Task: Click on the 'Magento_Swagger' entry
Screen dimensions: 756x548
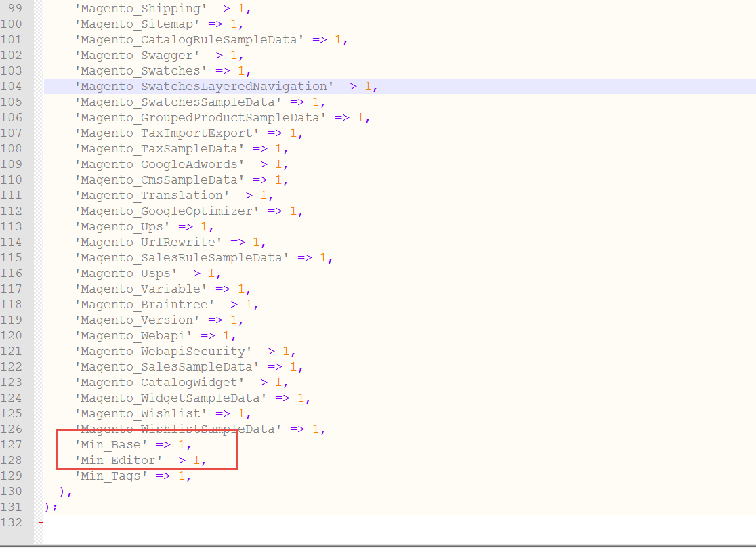Action: point(159,56)
